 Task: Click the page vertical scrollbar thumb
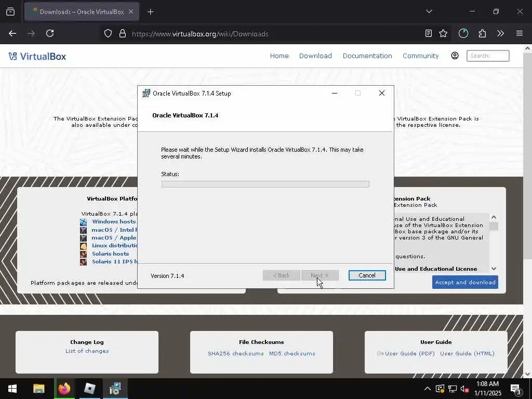527,156
